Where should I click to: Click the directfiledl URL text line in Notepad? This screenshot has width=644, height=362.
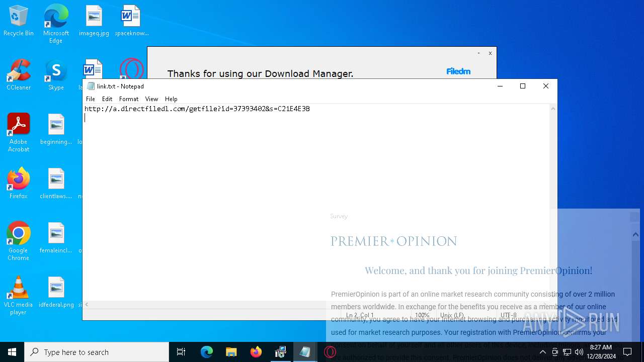(x=197, y=109)
